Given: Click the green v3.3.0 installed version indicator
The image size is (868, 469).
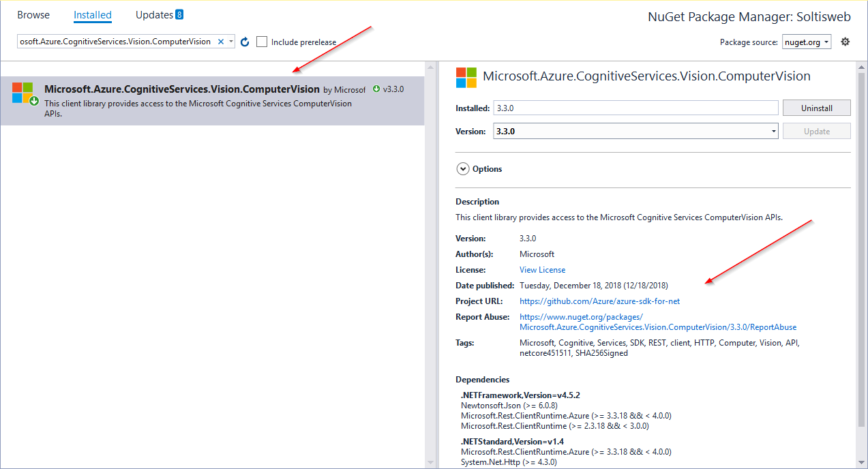Looking at the screenshot, I should [389, 89].
